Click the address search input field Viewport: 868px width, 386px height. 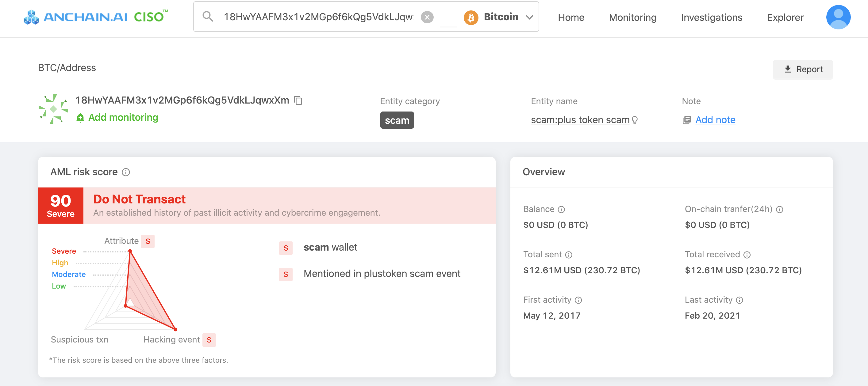point(318,17)
